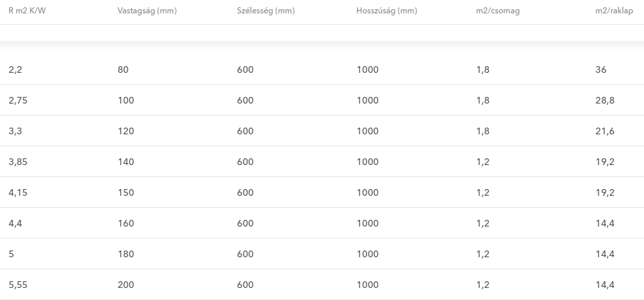Click the 'R m2 K/W' column header
The width and height of the screenshot is (644, 300).
[27, 11]
